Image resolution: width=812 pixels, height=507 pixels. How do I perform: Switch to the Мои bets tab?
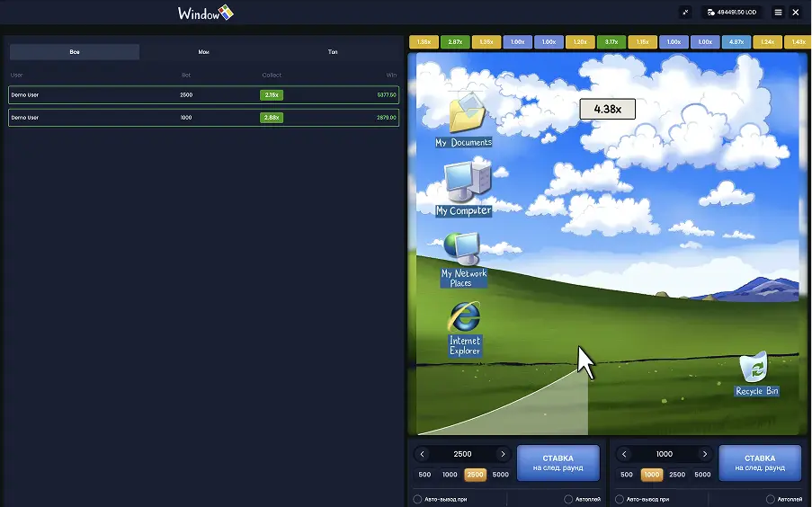[204, 52]
